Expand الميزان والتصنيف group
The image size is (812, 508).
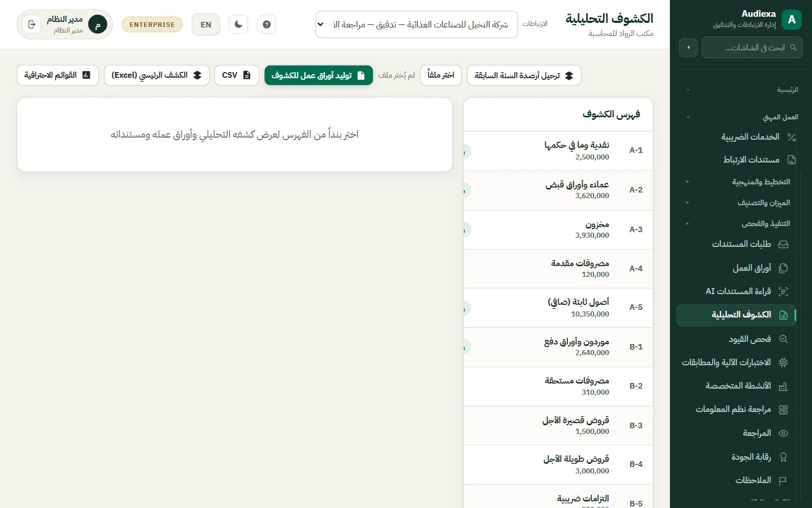738,203
